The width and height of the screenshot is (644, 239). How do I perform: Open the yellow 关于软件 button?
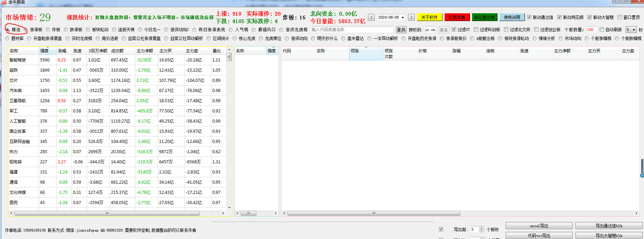[429, 17]
